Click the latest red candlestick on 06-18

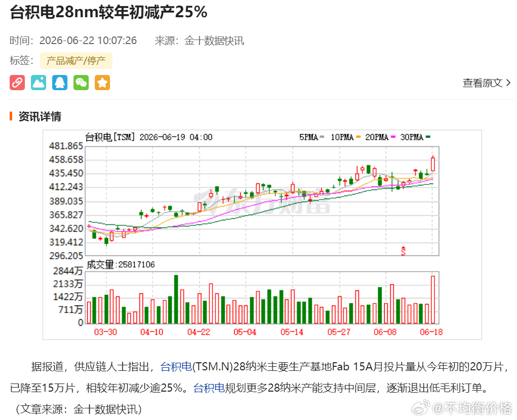click(433, 164)
